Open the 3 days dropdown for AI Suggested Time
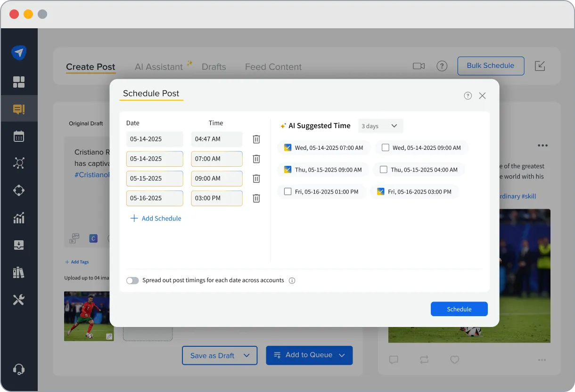 (380, 126)
